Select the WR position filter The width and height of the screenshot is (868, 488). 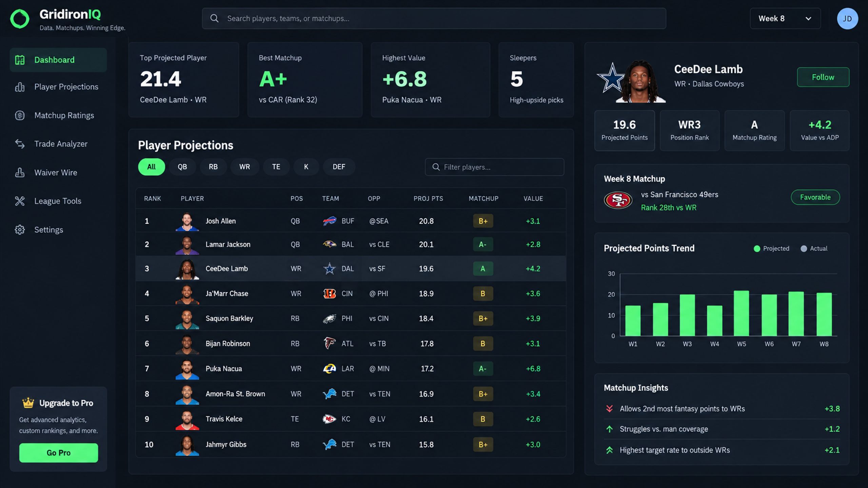click(244, 167)
